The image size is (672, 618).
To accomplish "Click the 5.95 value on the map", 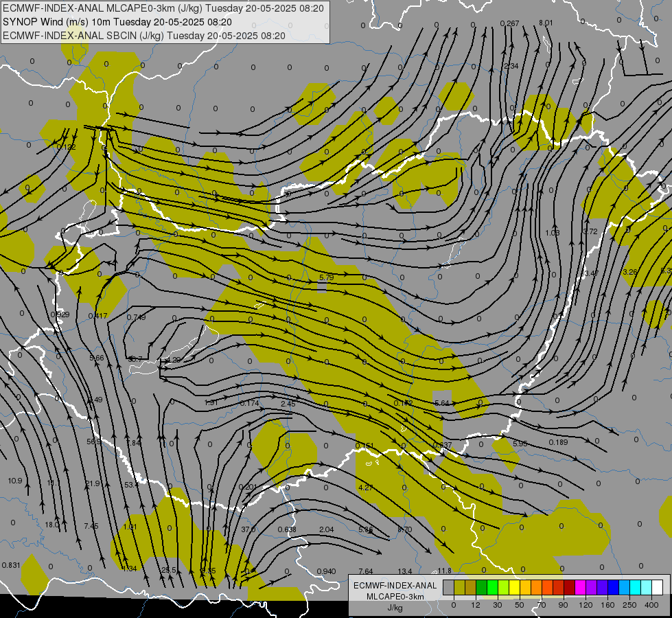I will coord(520,444).
